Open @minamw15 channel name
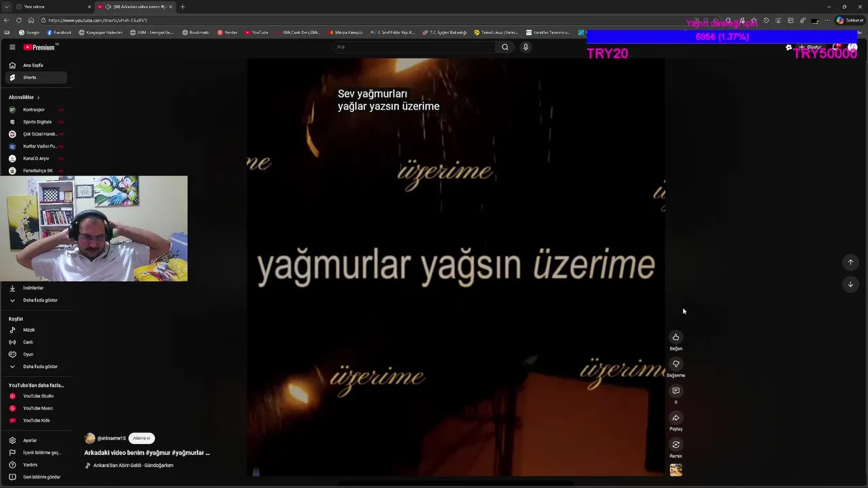Image resolution: width=868 pixels, height=488 pixels. pyautogui.click(x=111, y=439)
